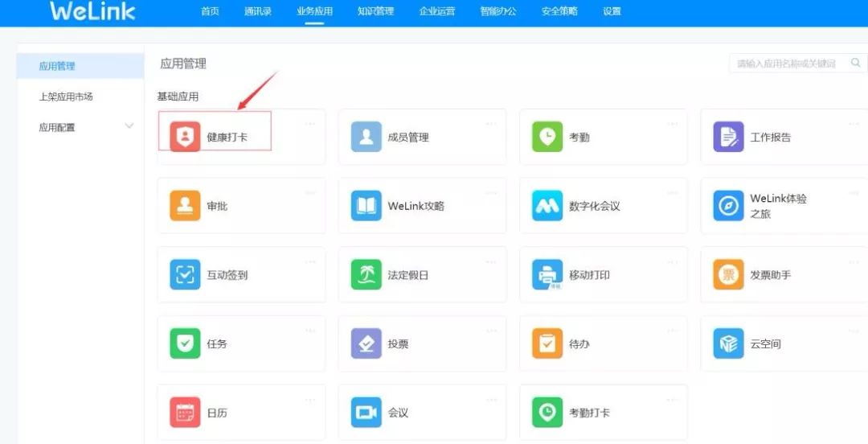Open the 法定假日 palm tree icon
Image resolution: width=868 pixels, height=444 pixels.
pyautogui.click(x=366, y=274)
